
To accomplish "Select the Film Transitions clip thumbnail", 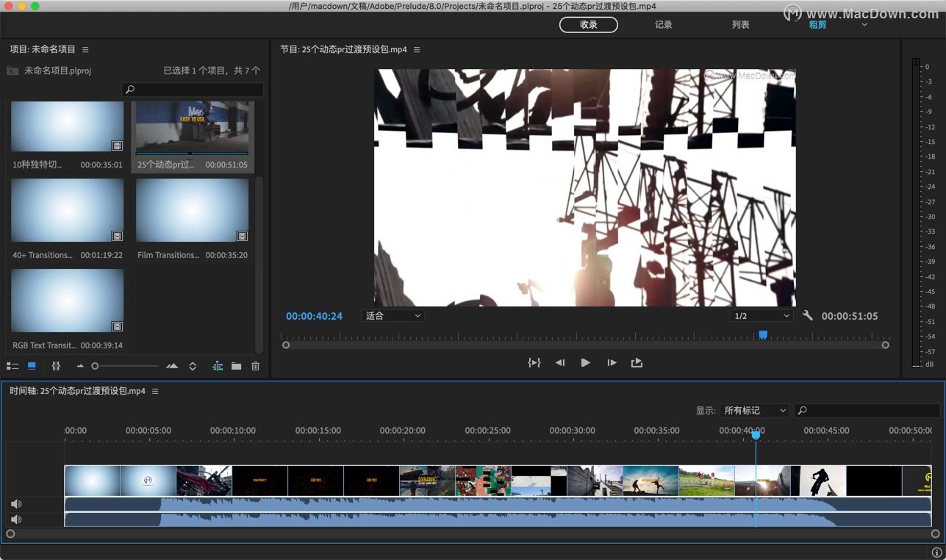I will point(192,210).
